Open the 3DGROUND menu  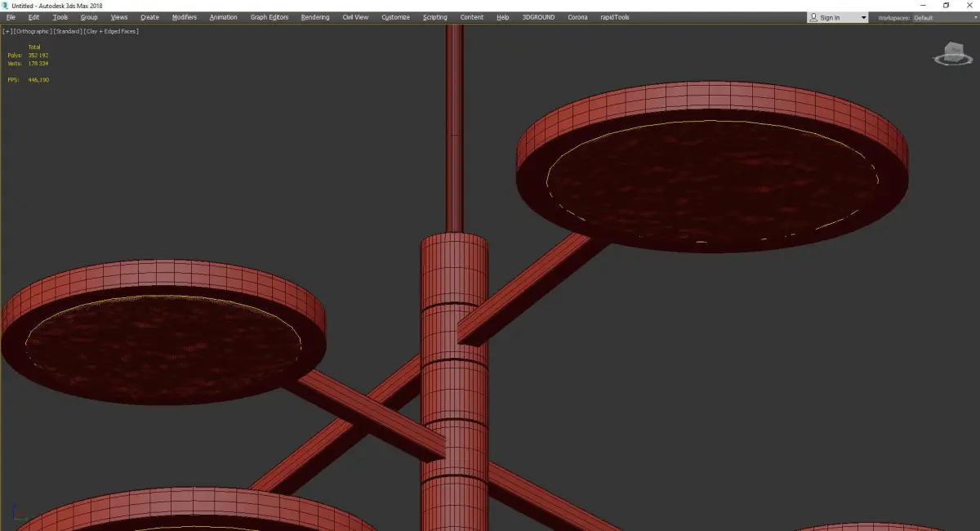click(538, 17)
